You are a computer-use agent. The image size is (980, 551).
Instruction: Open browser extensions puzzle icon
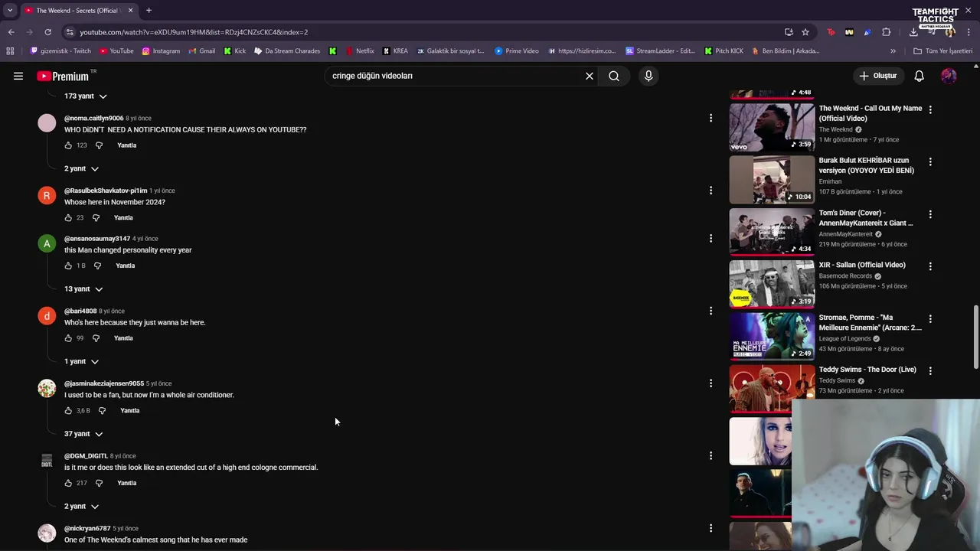tap(886, 32)
